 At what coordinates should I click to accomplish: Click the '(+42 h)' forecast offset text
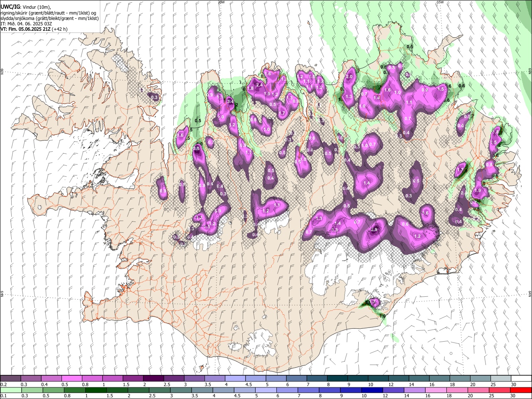60,29
